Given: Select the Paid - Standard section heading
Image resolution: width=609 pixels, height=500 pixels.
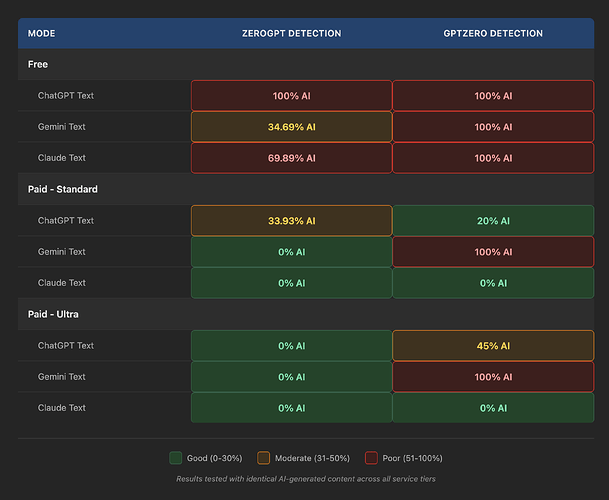Looking at the screenshot, I should pyautogui.click(x=63, y=189).
